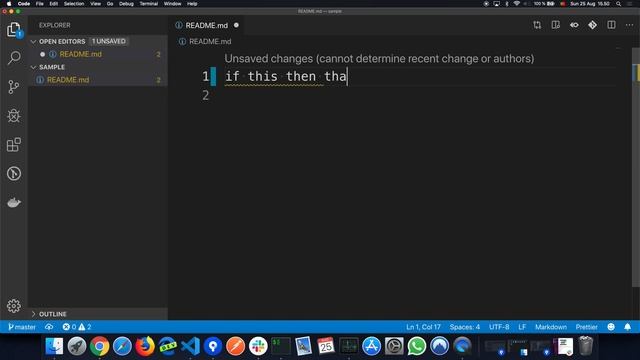Open the editor More Actions menu
This screenshot has width=640, height=360.
tap(629, 25)
